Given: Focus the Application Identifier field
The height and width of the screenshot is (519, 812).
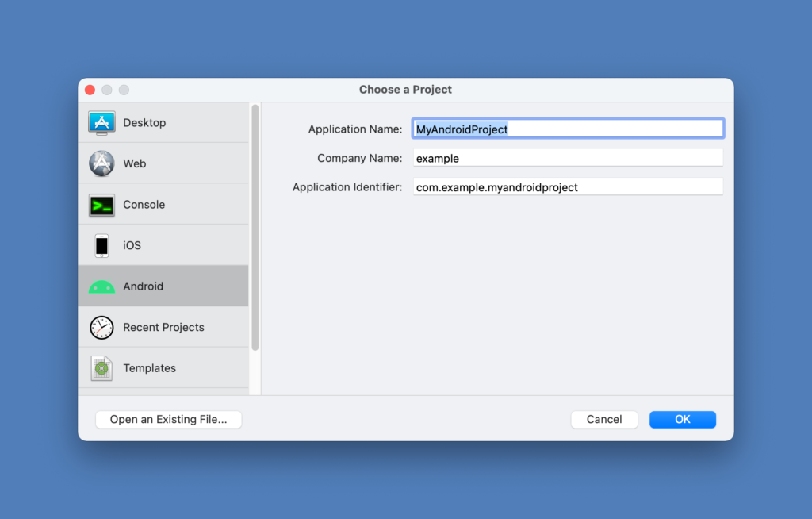Looking at the screenshot, I should click(x=568, y=186).
